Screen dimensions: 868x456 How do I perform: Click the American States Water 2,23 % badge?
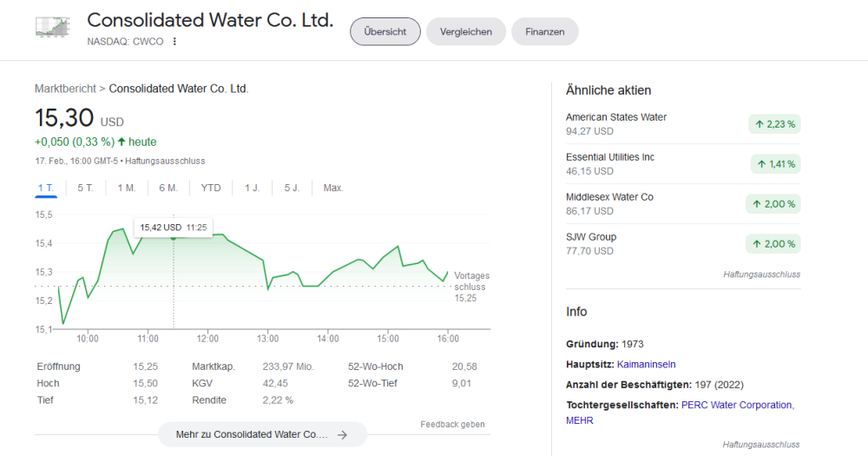pyautogui.click(x=774, y=124)
